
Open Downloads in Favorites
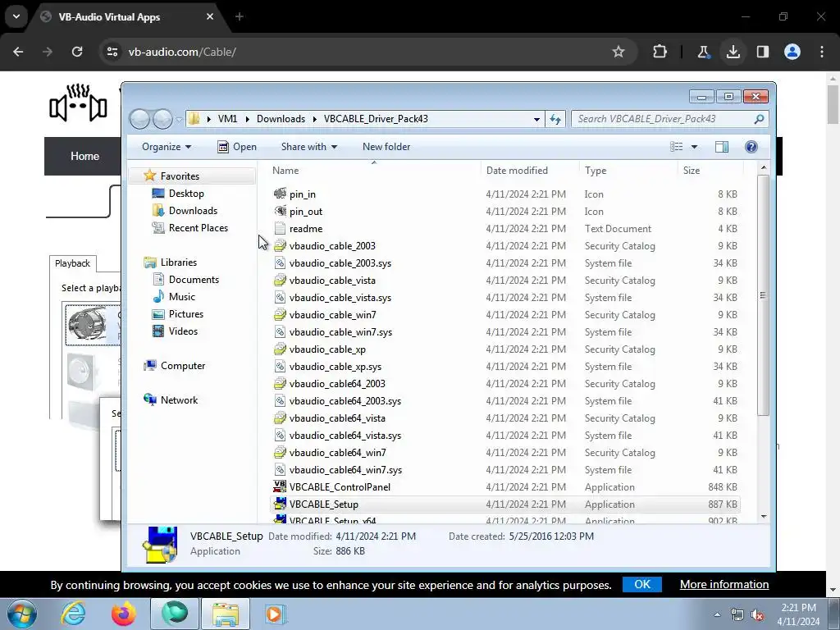pos(193,211)
